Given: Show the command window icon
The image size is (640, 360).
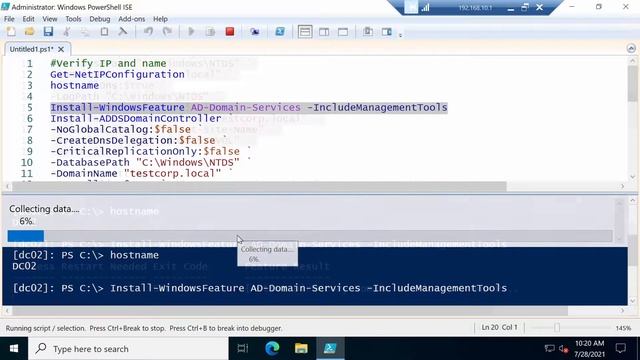Looking at the screenshot, I should pyautogui.click(x=368, y=31).
